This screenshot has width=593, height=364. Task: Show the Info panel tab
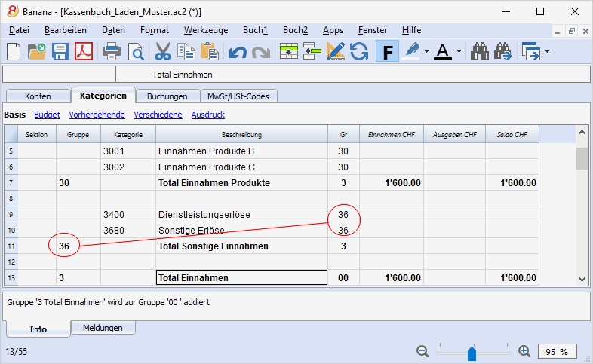point(38,329)
